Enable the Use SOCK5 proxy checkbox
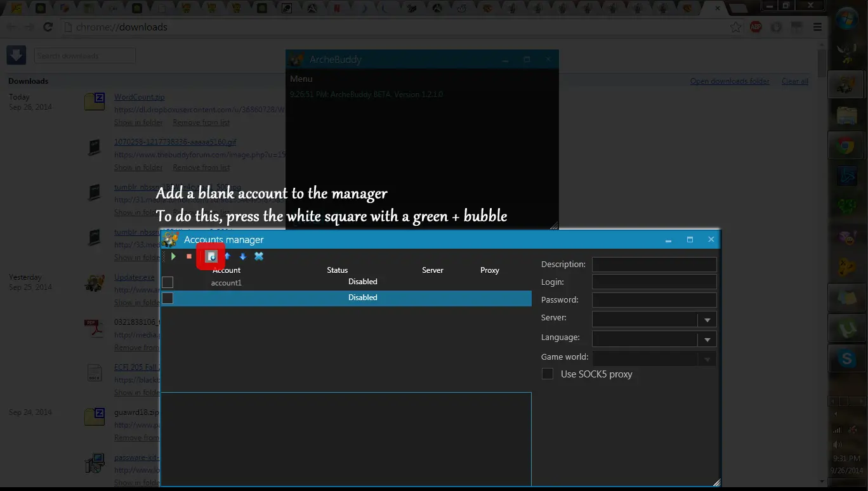868x491 pixels. (x=547, y=374)
